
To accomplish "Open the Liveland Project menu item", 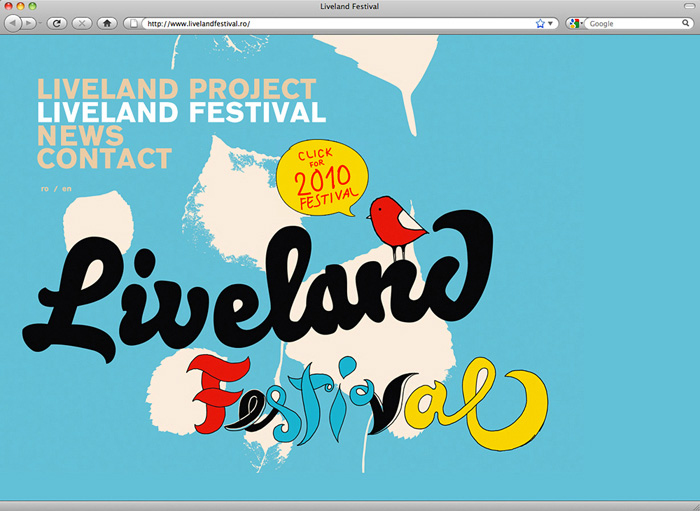I will click(x=176, y=88).
